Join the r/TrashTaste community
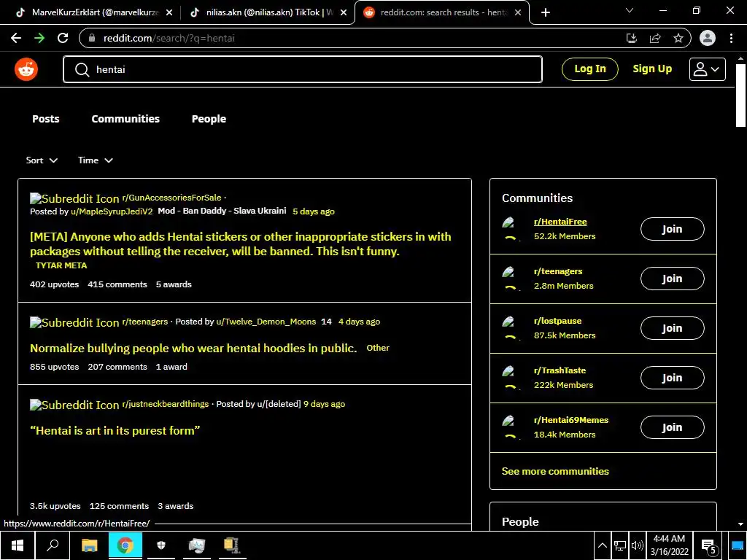Screen dimensions: 747x560 coord(672,378)
